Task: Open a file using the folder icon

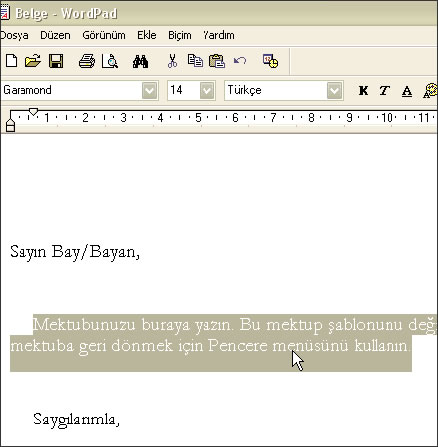Action: [33, 61]
